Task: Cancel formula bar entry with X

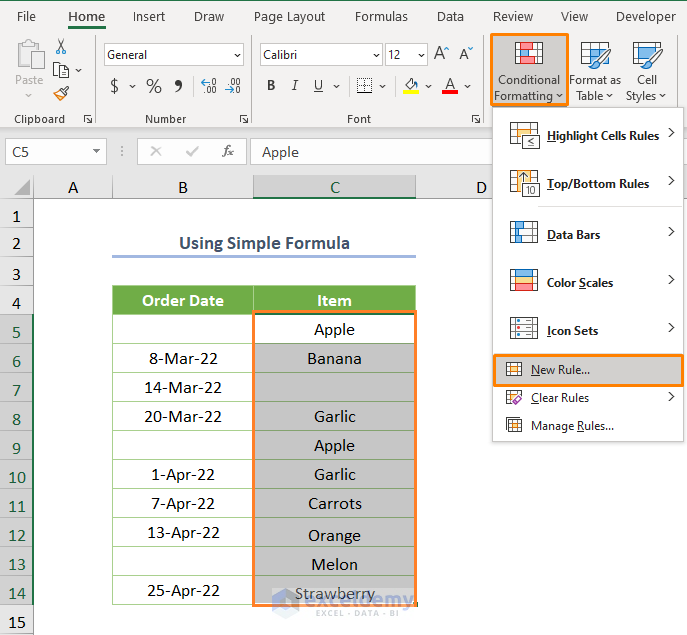Action: pos(156,152)
